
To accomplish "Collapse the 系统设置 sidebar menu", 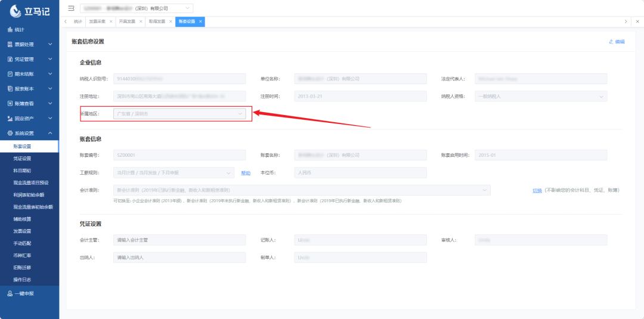I will click(29, 134).
